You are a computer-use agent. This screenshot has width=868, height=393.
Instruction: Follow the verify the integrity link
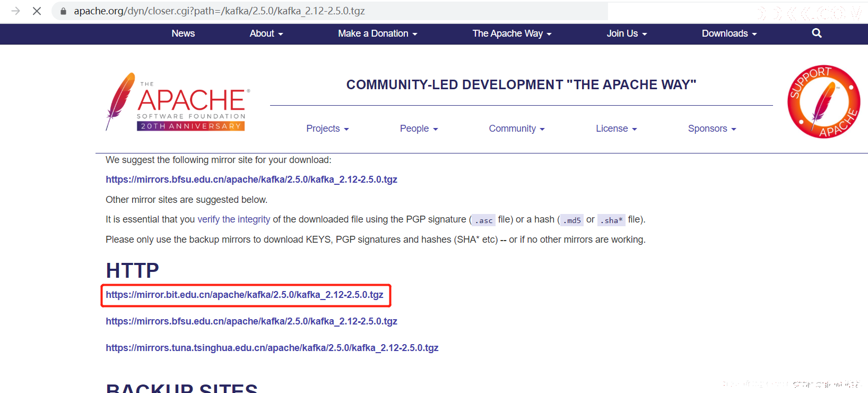[234, 219]
